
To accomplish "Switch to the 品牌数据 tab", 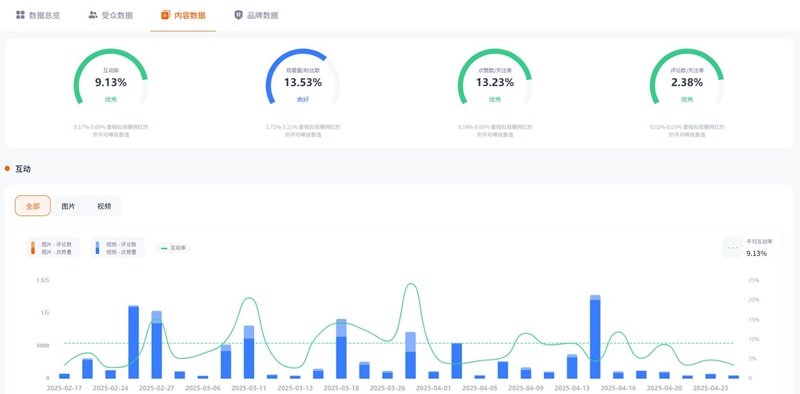I will 256,15.
